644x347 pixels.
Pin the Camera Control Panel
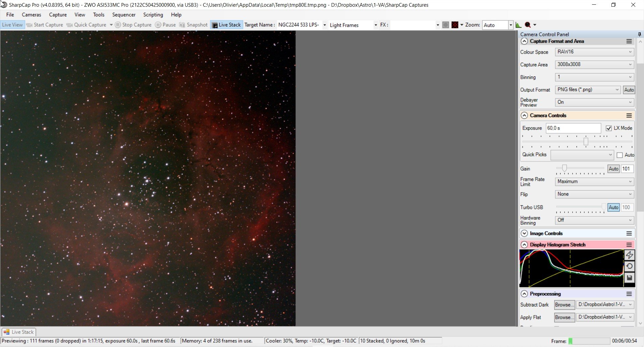(x=639, y=34)
